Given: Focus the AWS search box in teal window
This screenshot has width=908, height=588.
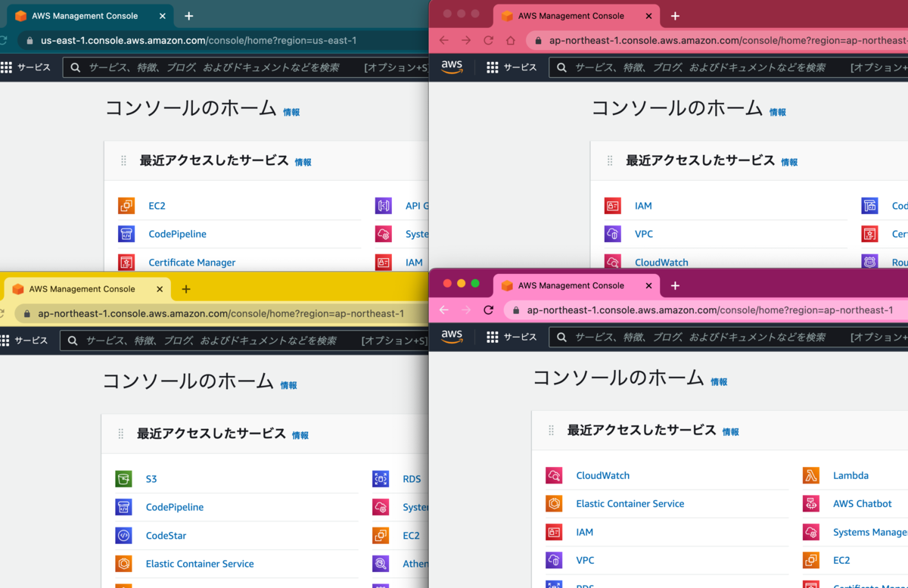Looking at the screenshot, I should coord(246,67).
